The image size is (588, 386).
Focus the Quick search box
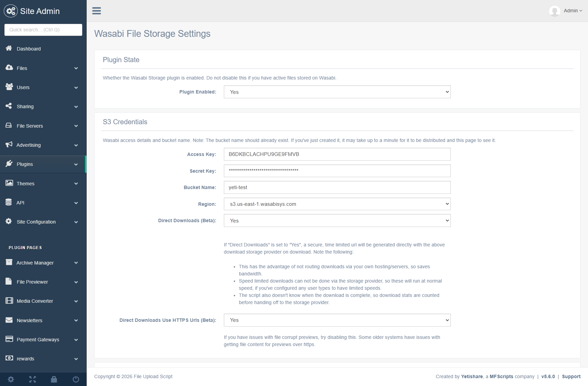[43, 30]
